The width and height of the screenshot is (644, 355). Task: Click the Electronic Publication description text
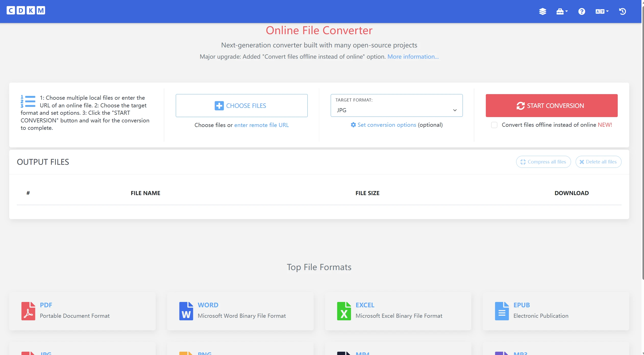pos(541,316)
